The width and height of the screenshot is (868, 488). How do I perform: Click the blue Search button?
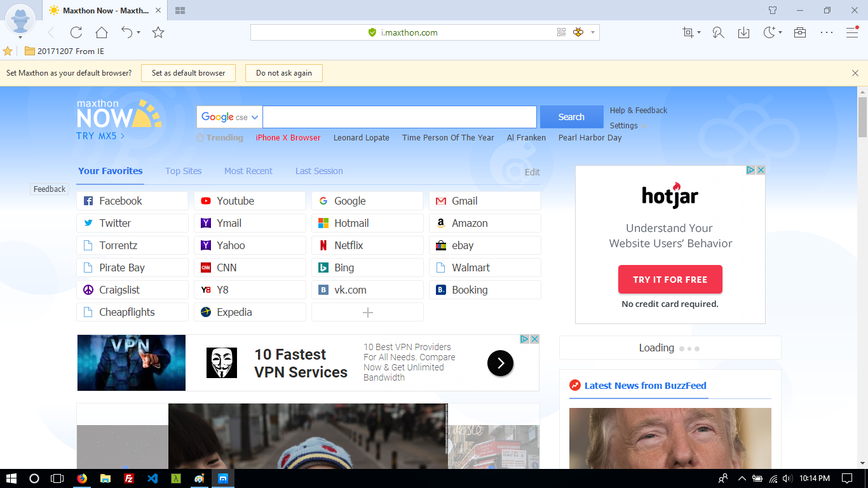click(x=571, y=117)
